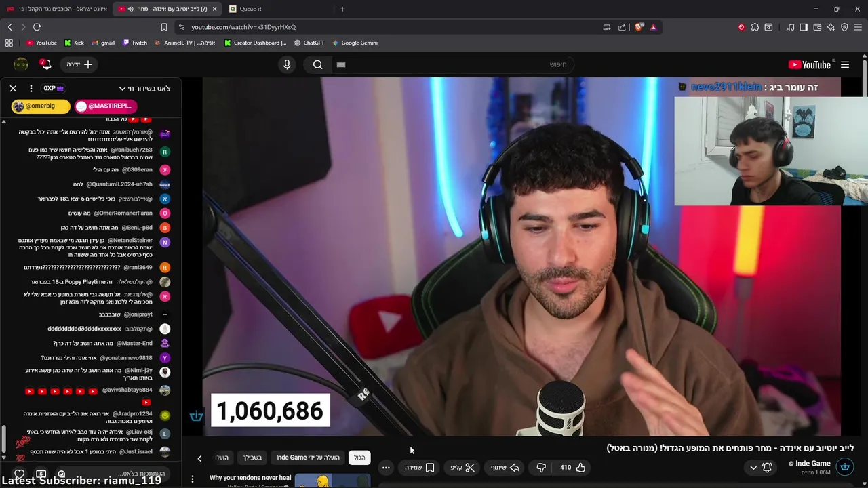This screenshot has width=868, height=488.
Task: Expand the pinned @omerbig chip
Action: coord(41,106)
